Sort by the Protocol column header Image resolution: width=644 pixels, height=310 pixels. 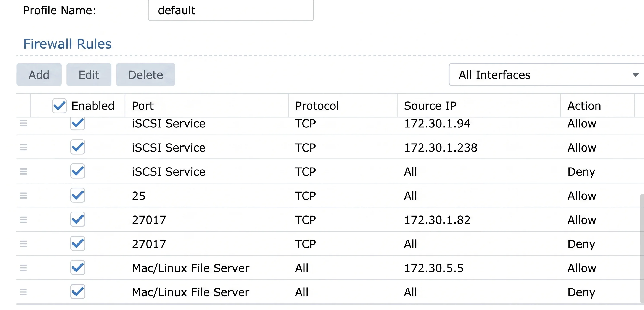[x=317, y=106]
